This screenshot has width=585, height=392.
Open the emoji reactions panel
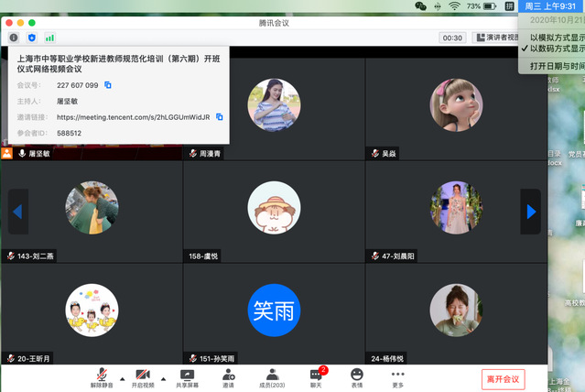coord(356,377)
